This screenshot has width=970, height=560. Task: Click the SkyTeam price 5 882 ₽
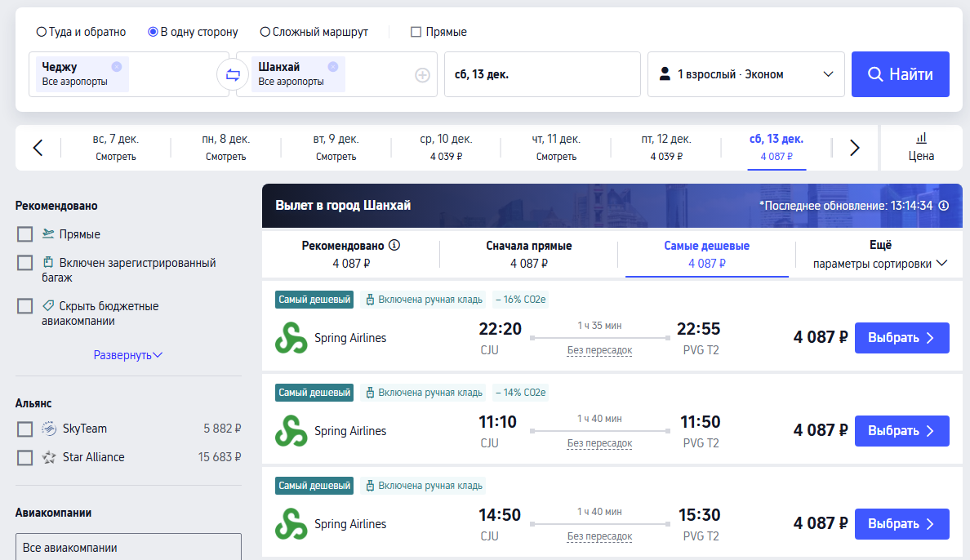point(222,429)
